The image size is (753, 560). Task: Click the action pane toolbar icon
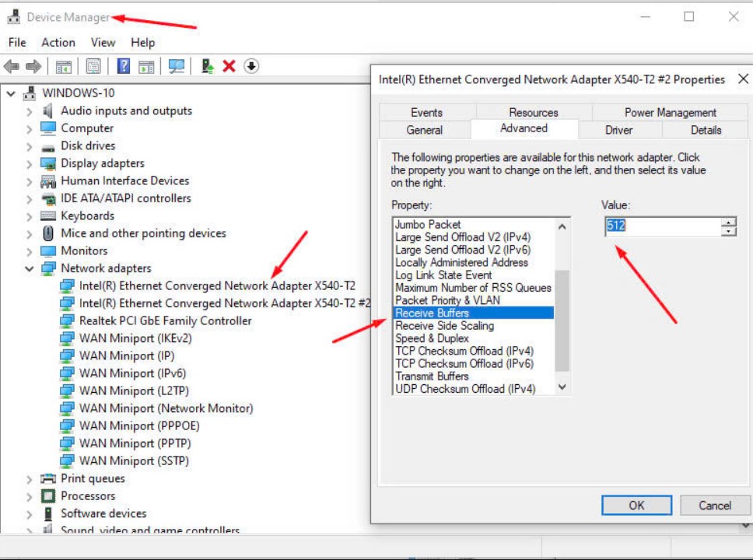[x=146, y=66]
